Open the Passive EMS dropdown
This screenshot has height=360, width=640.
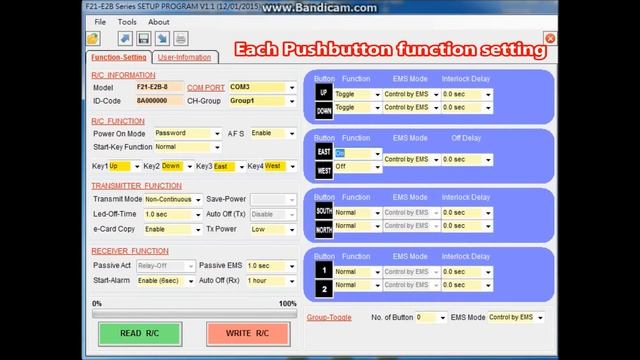click(x=271, y=266)
